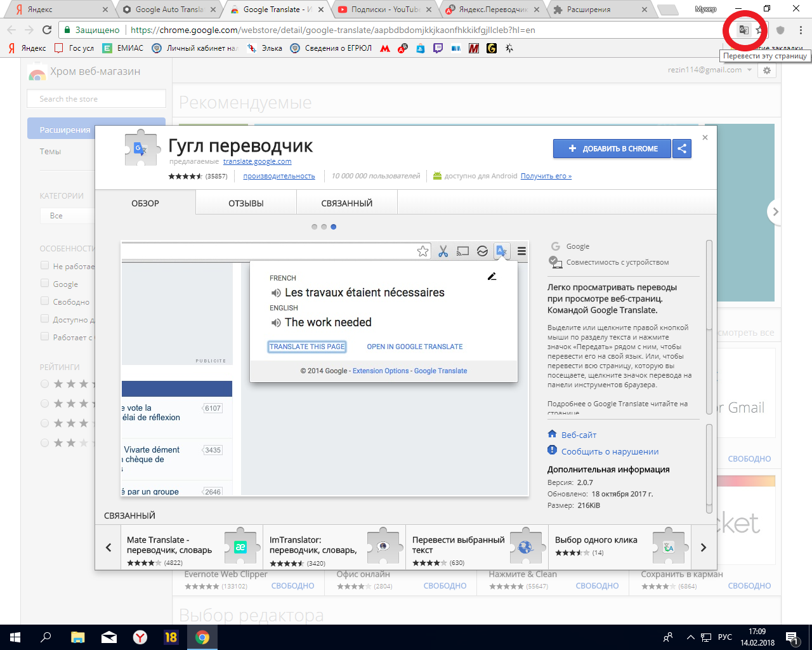Open Windows Start menu
Image resolution: width=812 pixels, height=650 pixels.
pos(15,637)
